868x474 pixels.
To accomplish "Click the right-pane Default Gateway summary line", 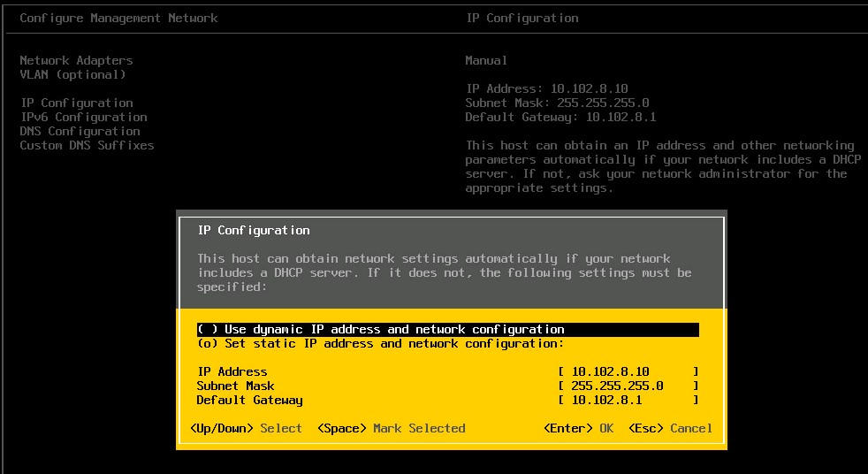I will tap(560, 117).
